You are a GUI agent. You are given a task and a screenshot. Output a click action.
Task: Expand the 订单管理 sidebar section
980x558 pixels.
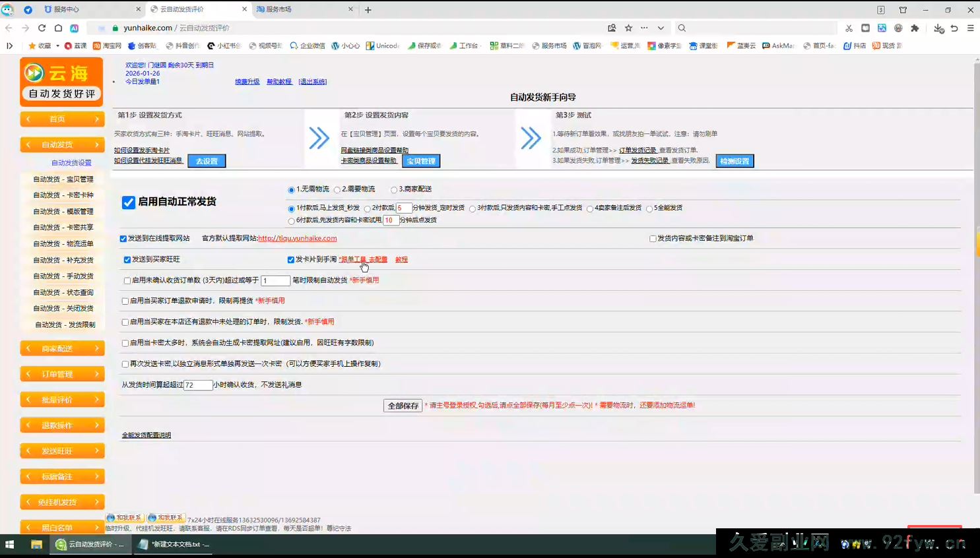62,373
